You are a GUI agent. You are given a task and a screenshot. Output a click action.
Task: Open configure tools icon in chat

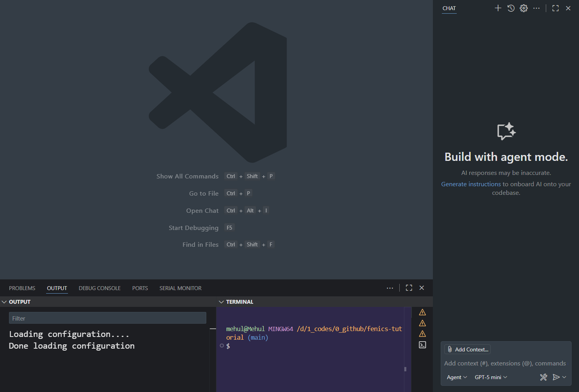(543, 377)
